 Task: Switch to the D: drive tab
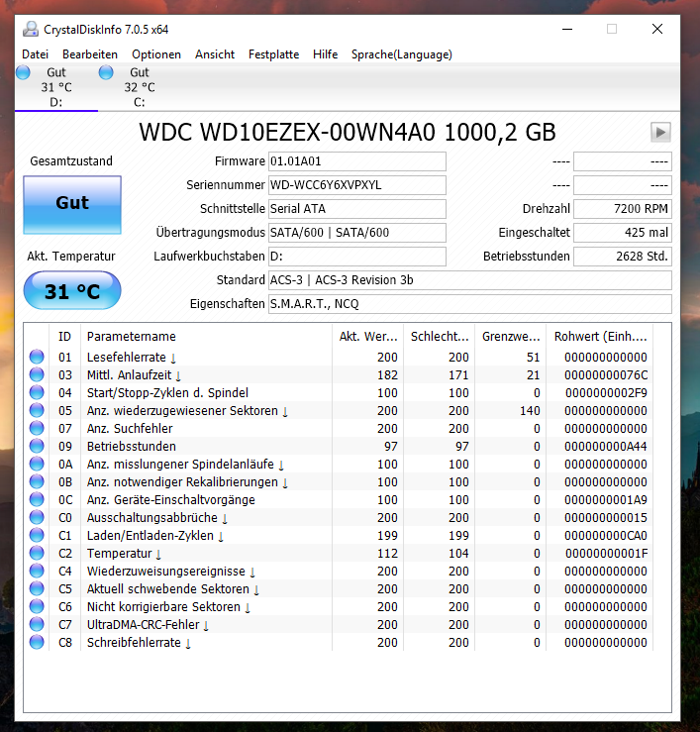click(56, 87)
